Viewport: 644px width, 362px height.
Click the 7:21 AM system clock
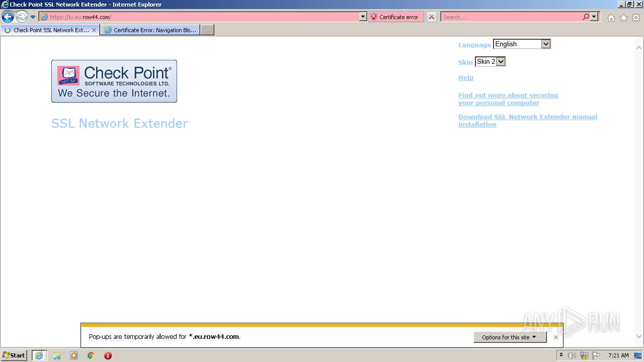click(618, 355)
